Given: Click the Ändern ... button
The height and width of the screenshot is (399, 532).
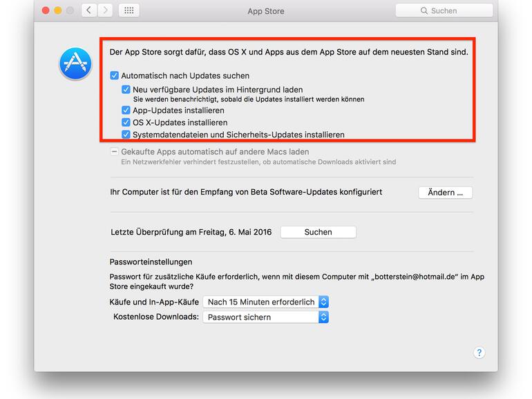Looking at the screenshot, I should pyautogui.click(x=445, y=193).
